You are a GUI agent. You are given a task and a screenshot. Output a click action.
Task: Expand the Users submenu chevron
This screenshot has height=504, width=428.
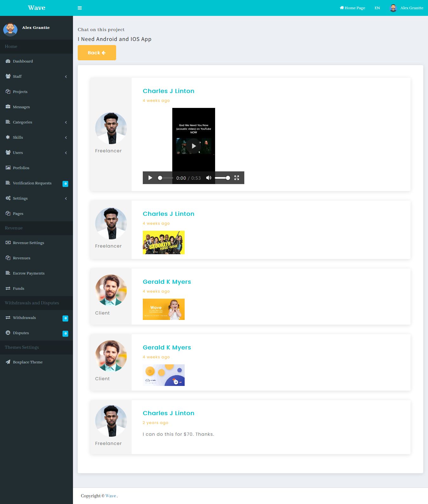pos(66,153)
